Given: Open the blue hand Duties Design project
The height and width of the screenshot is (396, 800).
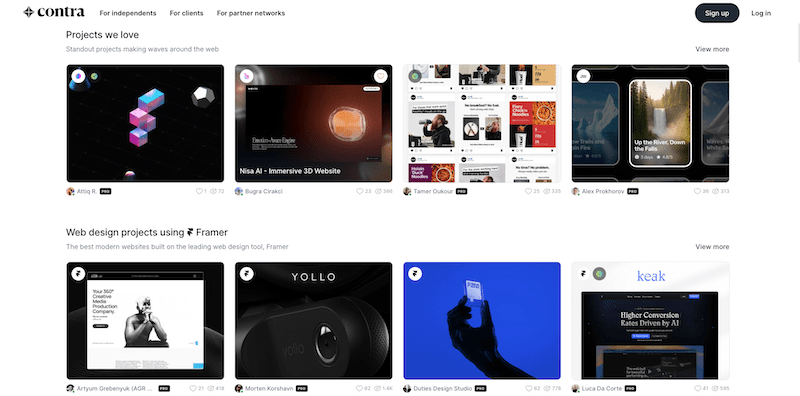Looking at the screenshot, I should [x=482, y=320].
